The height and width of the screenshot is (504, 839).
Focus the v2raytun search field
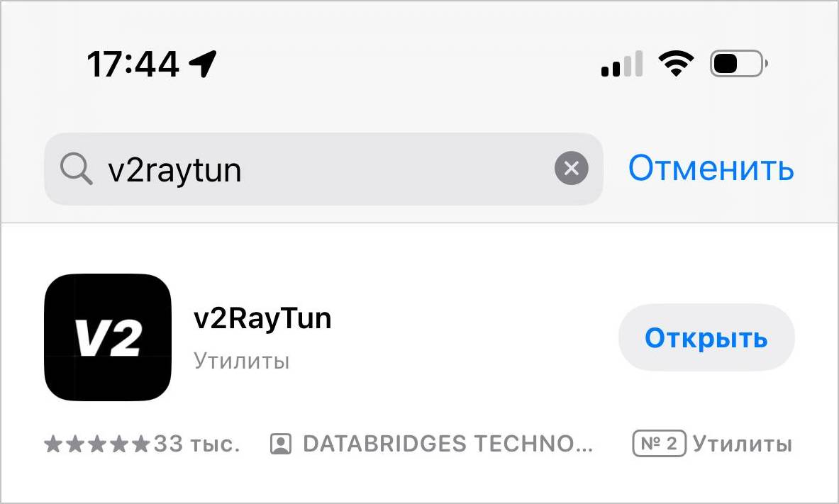(323, 169)
